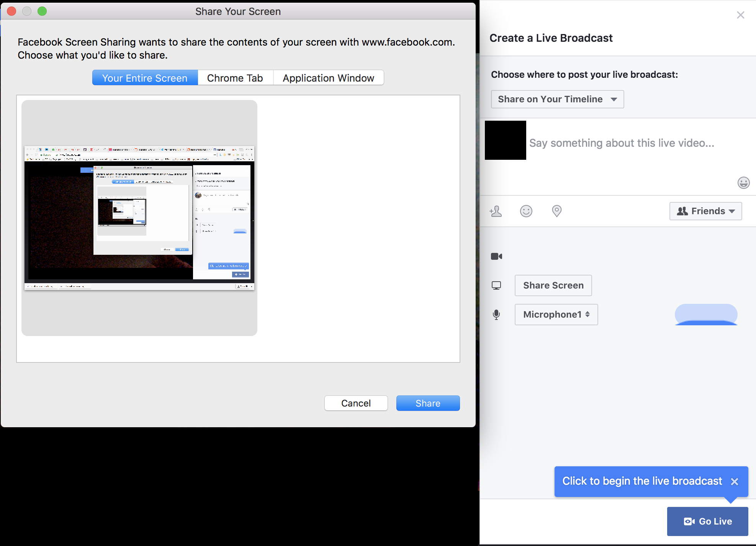Click the live video description input field
This screenshot has height=546, width=756.
pos(622,143)
